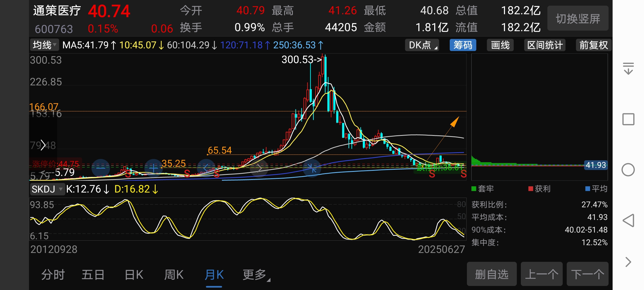This screenshot has height=290, width=644.
Task: Tap the Android home circle icon
Action: (628, 170)
